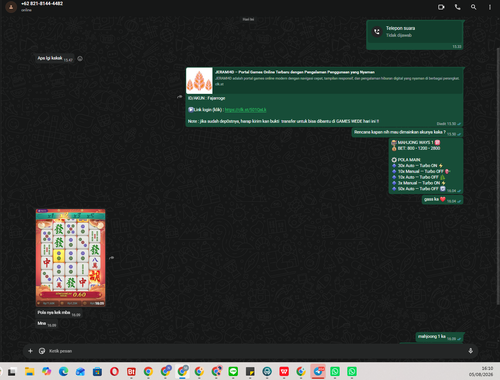The height and width of the screenshot is (380, 500).
Task: Launch Copilot from the taskbar
Action: (x=46, y=371)
